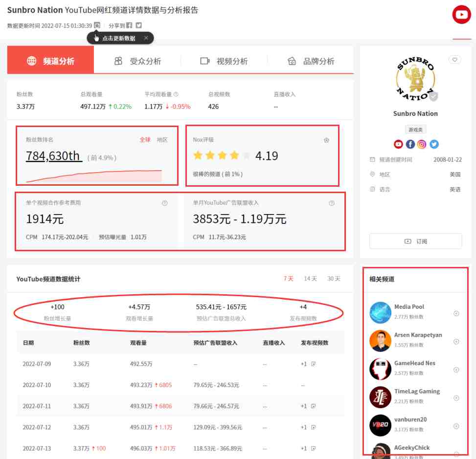
Task: Open the AGeekyChick channel name link
Action: click(412, 448)
